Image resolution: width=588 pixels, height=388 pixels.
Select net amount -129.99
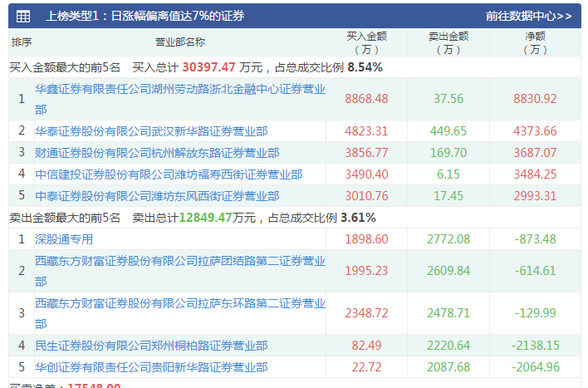(x=535, y=313)
